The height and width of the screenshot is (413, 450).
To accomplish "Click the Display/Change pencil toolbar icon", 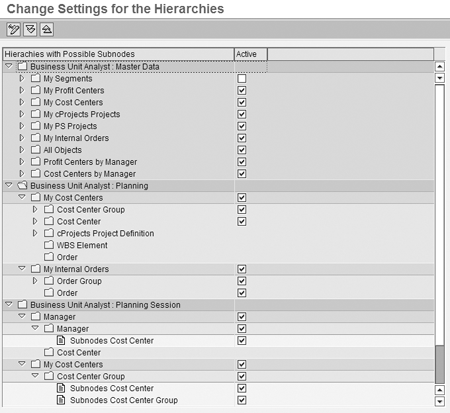I will (x=14, y=29).
